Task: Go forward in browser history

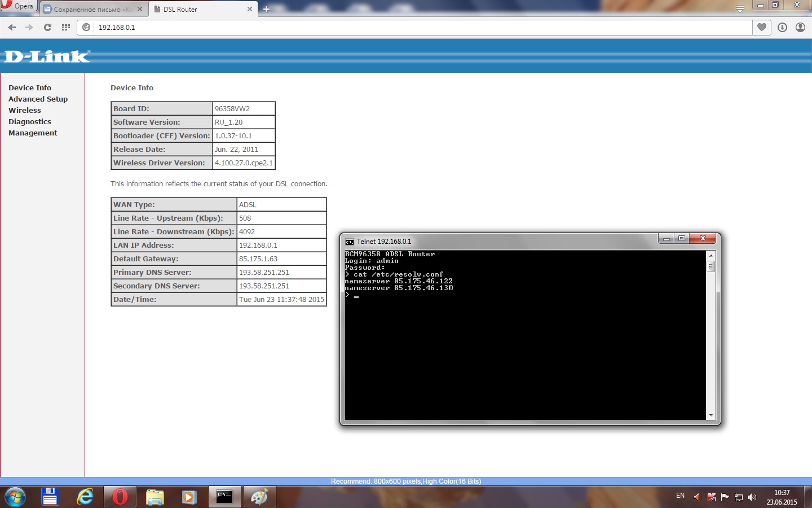Action: click(x=29, y=27)
